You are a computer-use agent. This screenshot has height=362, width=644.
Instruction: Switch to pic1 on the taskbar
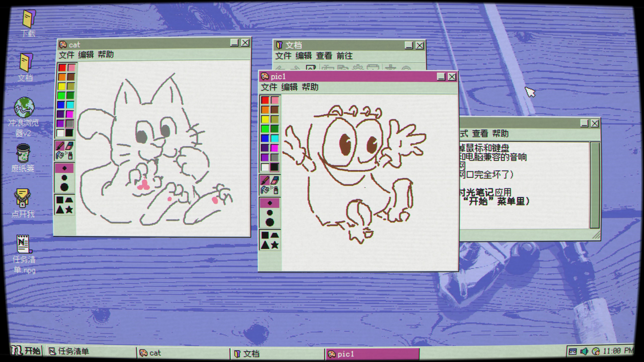pos(373,354)
